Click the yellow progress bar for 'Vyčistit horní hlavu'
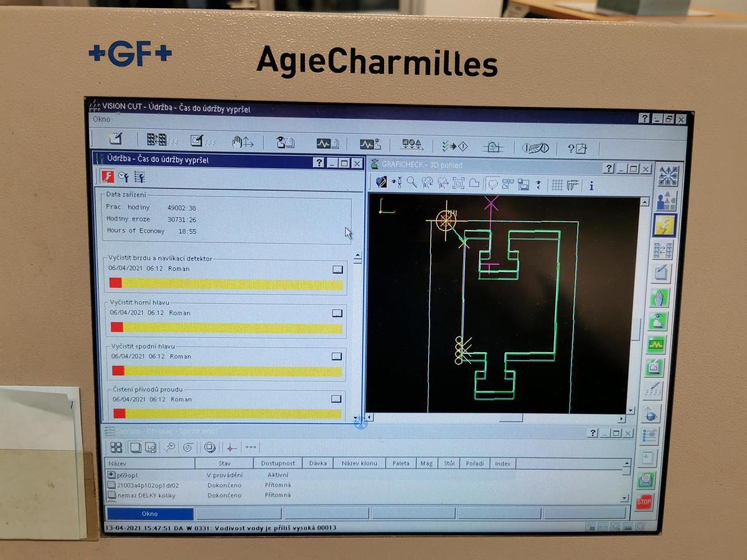This screenshot has width=747, height=560. [227, 328]
